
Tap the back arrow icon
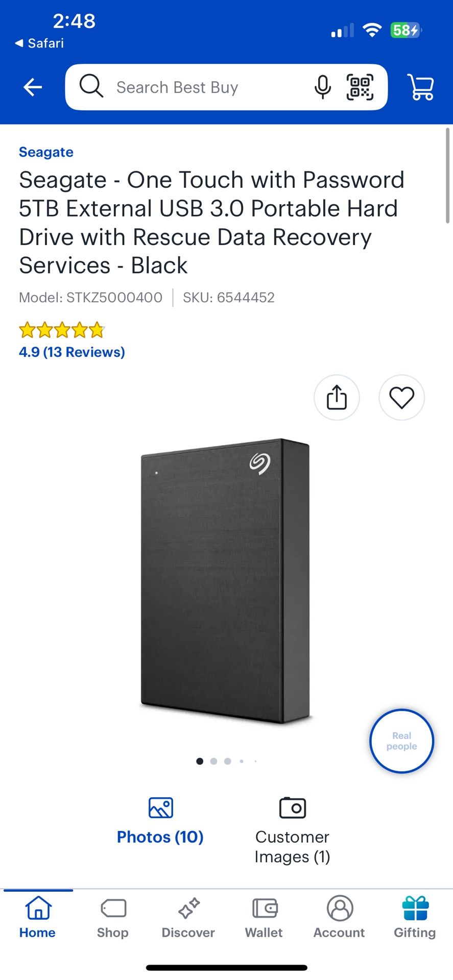[33, 87]
